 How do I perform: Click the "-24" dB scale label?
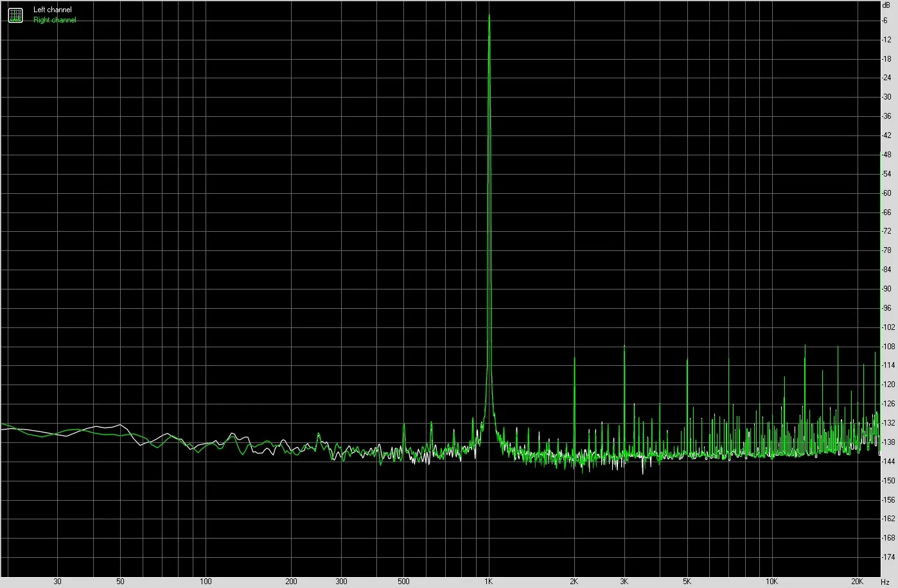pos(886,78)
